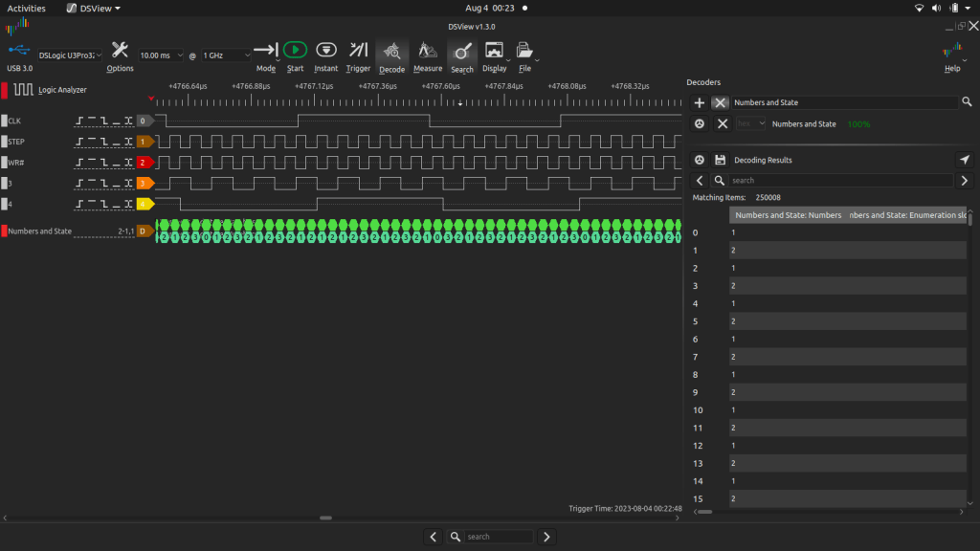Viewport: 980px width, 551px height.
Task: Save decoding results with floppy icon
Action: (x=720, y=160)
